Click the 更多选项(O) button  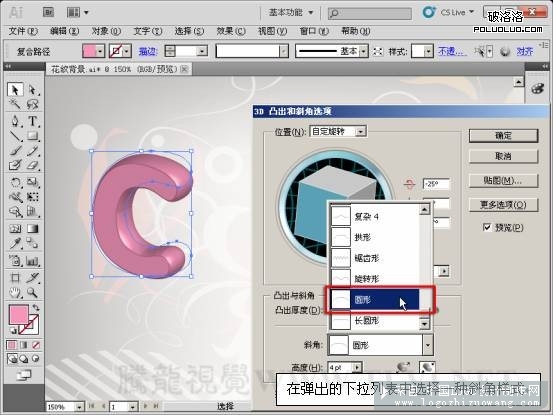[x=503, y=205]
